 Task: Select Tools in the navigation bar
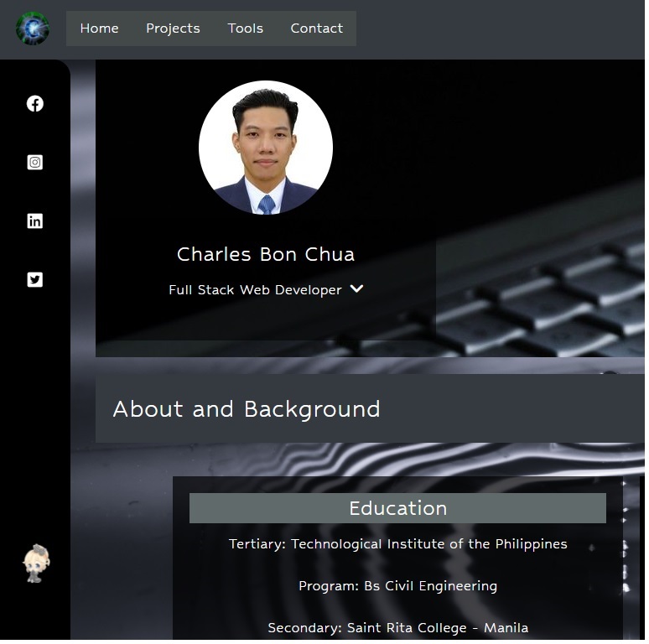coord(245,29)
